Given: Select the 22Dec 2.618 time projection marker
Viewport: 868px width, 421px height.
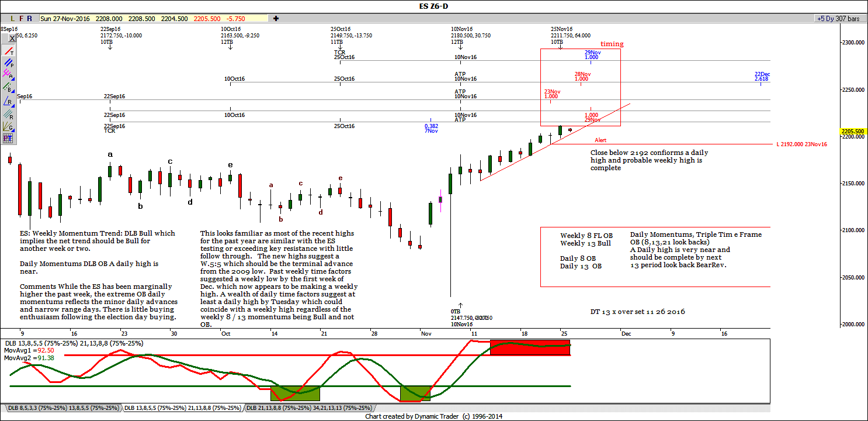Looking at the screenshot, I should click(762, 76).
